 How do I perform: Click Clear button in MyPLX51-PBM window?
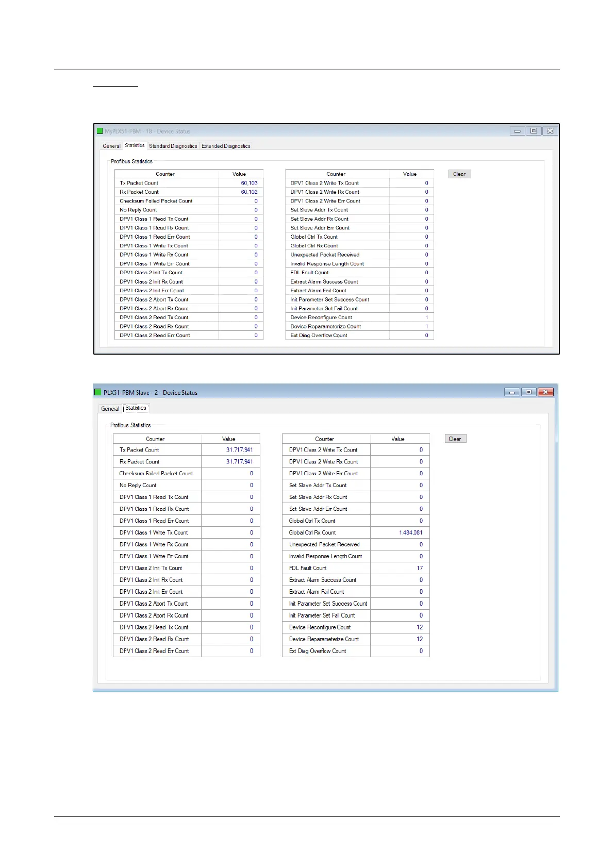(459, 174)
